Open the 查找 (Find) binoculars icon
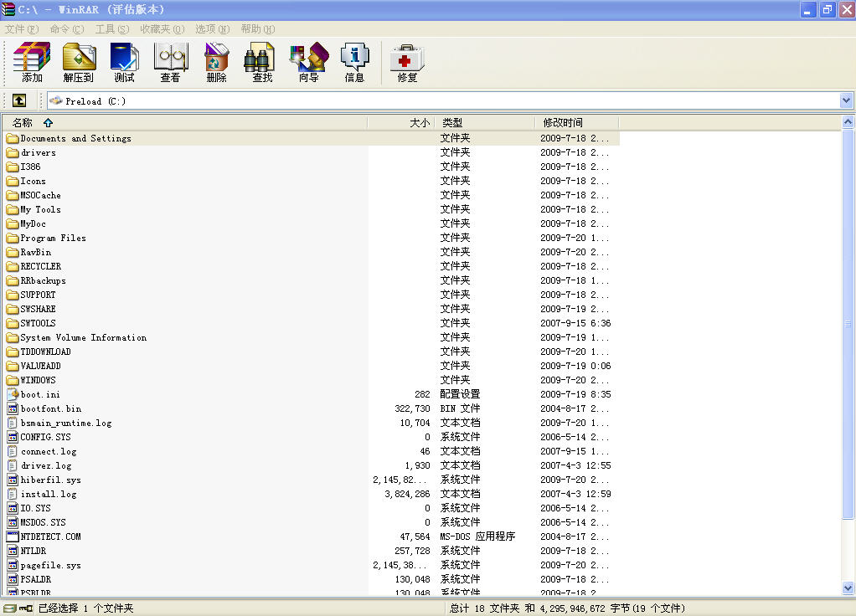 262,62
